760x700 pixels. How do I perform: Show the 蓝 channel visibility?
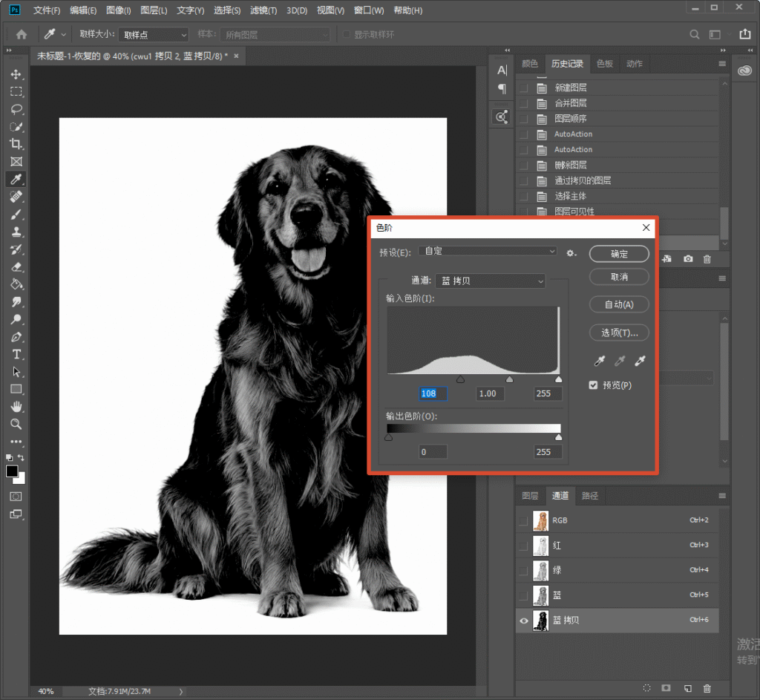click(523, 595)
